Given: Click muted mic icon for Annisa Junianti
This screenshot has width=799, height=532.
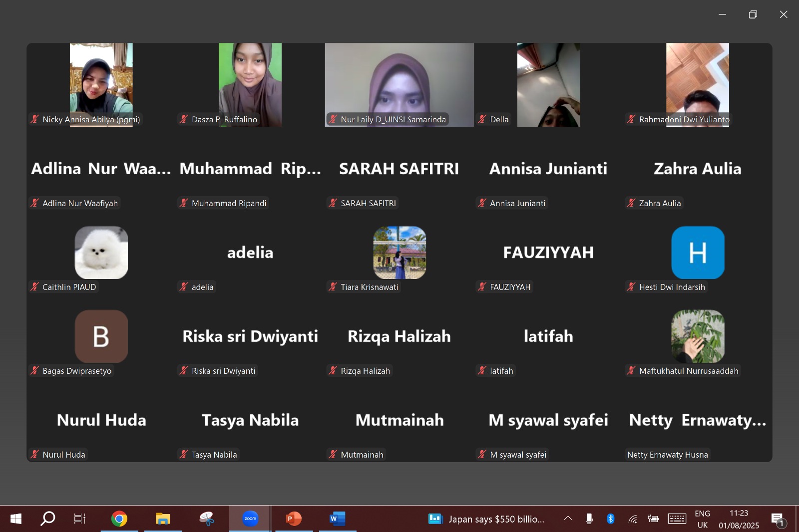Looking at the screenshot, I should 482,203.
